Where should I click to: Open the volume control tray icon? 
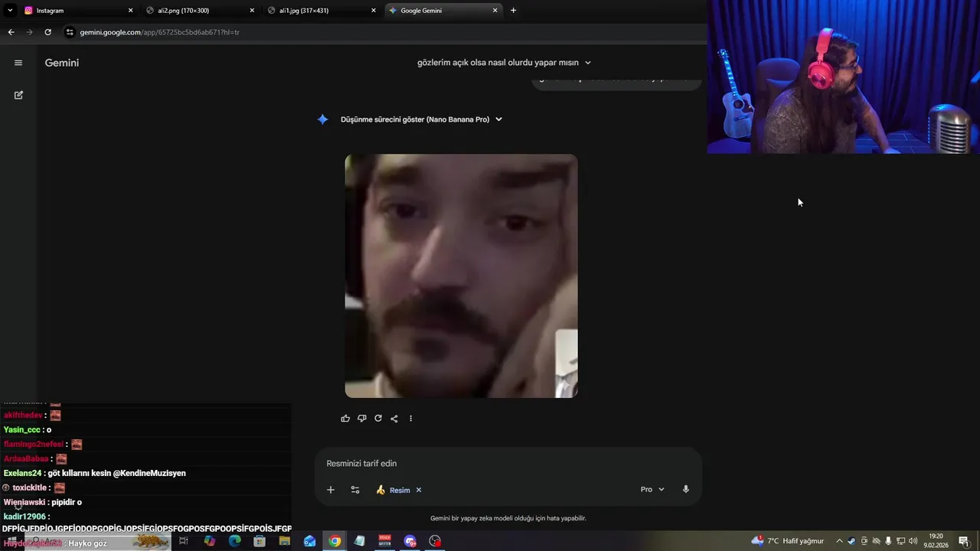tap(913, 541)
